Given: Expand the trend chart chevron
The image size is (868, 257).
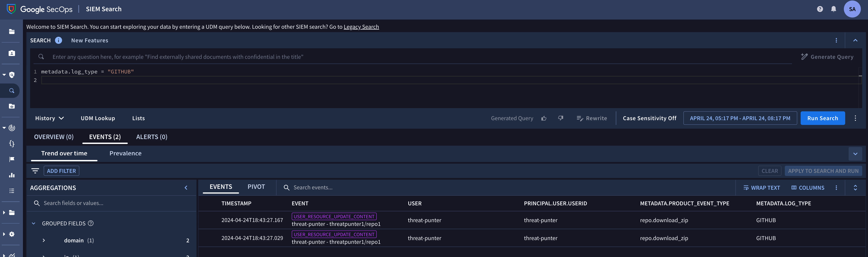Looking at the screenshot, I should [x=855, y=154].
